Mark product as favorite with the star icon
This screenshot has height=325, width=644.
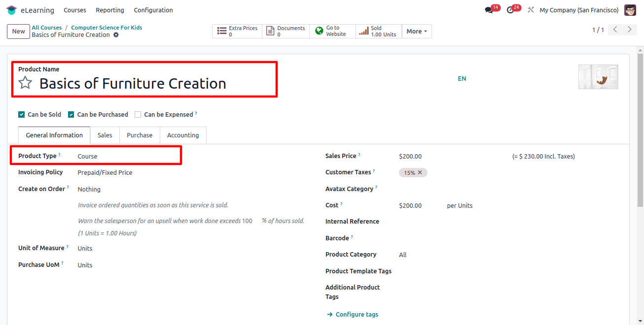click(25, 83)
